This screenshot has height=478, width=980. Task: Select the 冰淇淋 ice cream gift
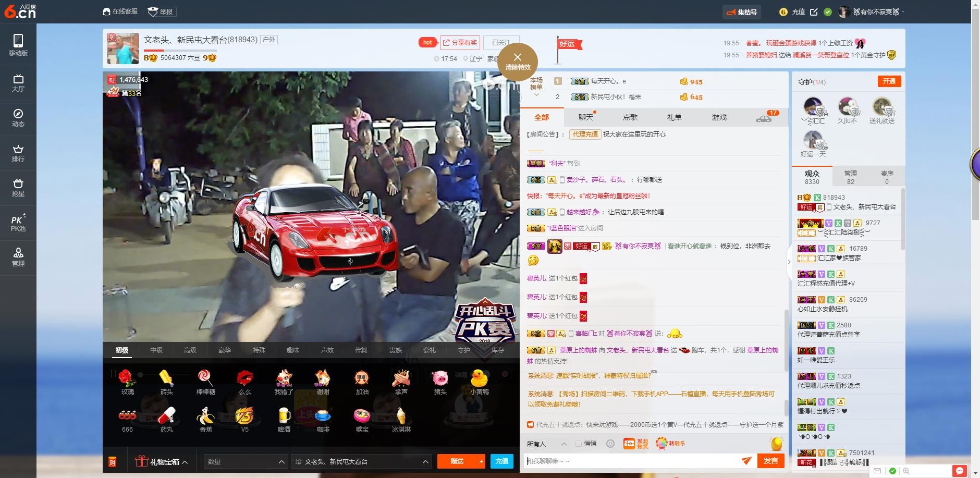pyautogui.click(x=401, y=420)
